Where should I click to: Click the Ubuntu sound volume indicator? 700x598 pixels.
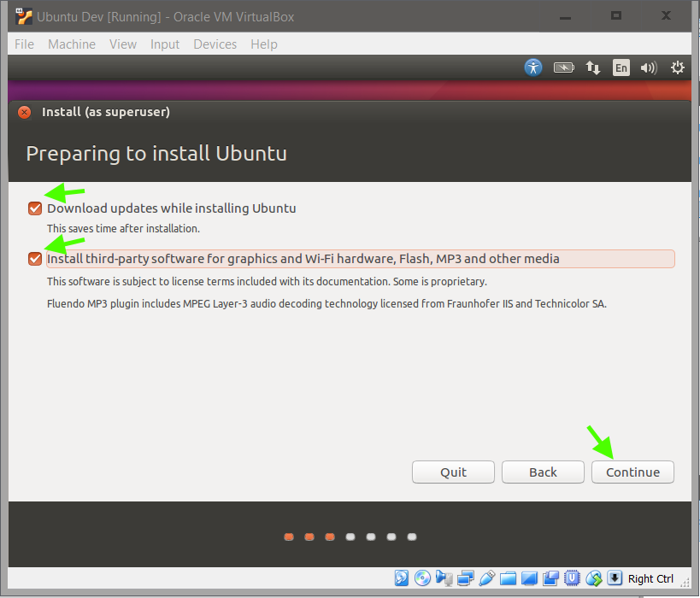click(x=649, y=67)
